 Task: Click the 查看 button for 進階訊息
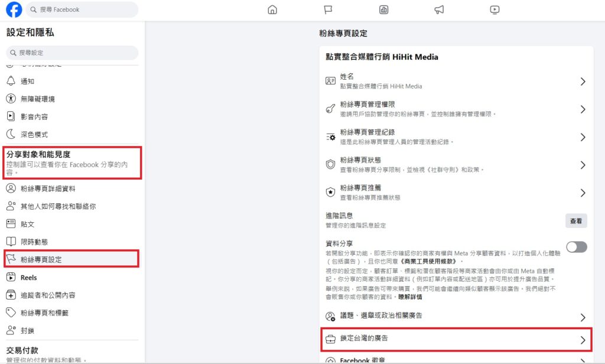pyautogui.click(x=576, y=221)
